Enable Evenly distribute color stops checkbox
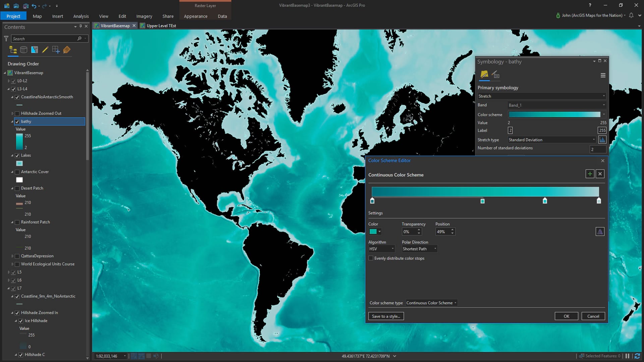This screenshot has height=362, width=644. (371, 258)
